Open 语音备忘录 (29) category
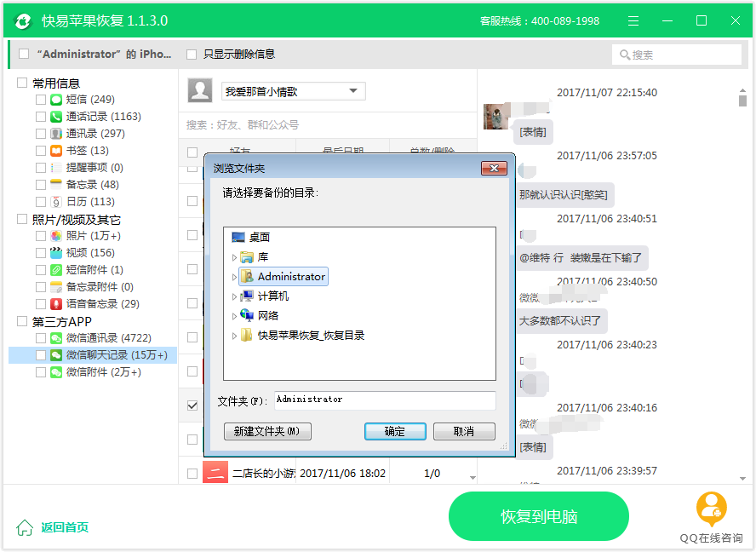The width and height of the screenshot is (756, 552). [103, 304]
